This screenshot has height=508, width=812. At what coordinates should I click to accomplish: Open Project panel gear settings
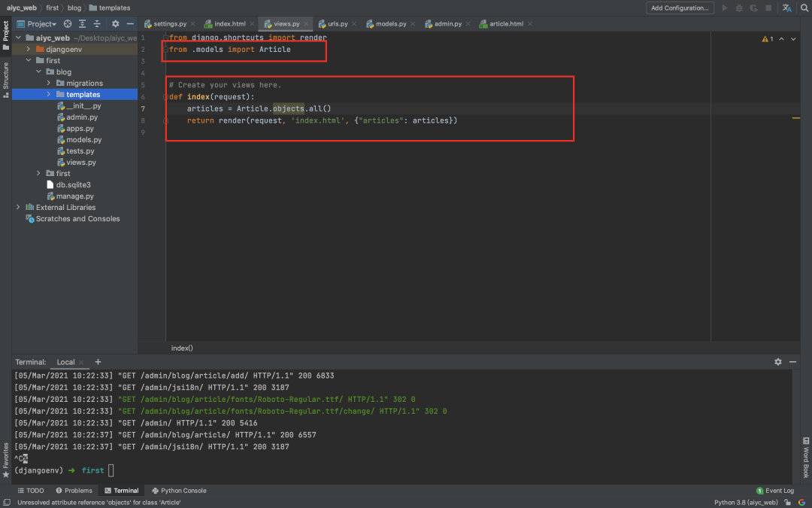(x=115, y=24)
